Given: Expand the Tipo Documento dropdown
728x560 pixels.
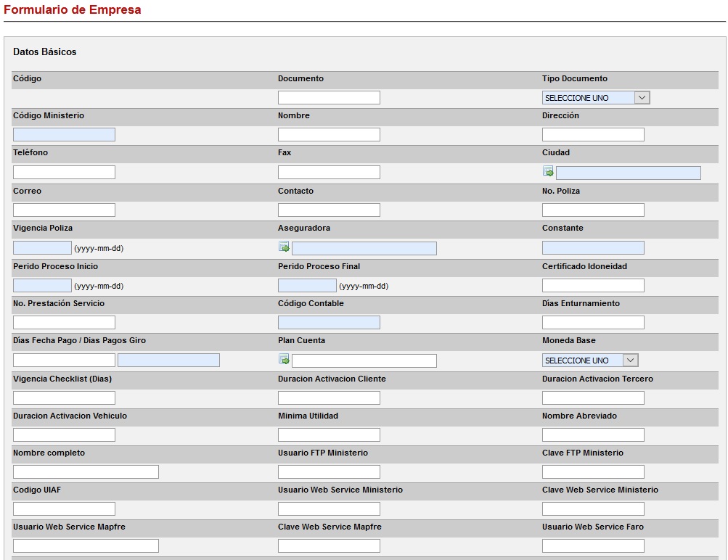Looking at the screenshot, I should click(595, 97).
